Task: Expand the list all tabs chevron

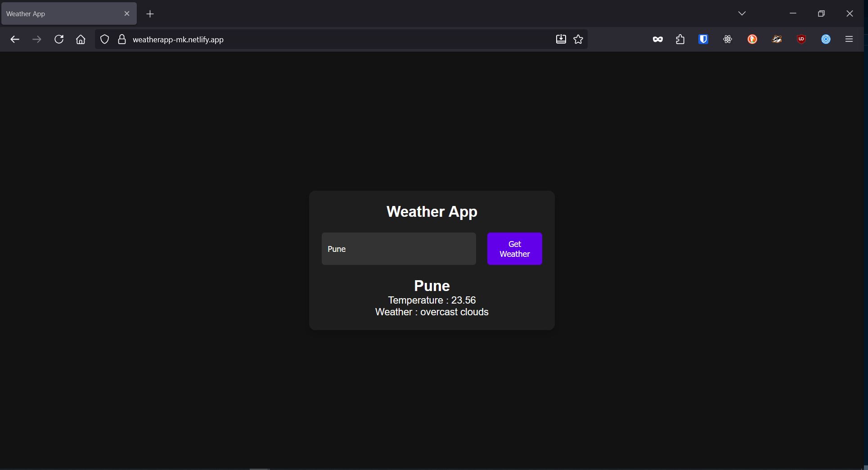Action: [742, 13]
